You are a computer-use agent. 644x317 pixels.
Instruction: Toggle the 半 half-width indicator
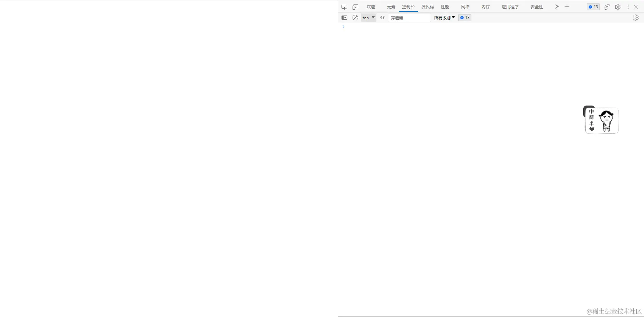(592, 123)
